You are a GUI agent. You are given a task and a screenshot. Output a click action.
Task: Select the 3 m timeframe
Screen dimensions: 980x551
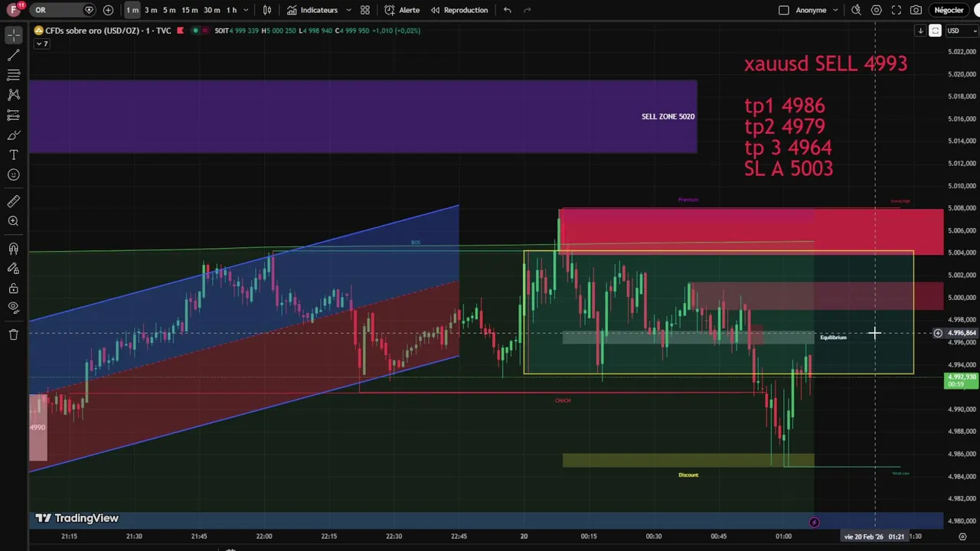click(151, 10)
